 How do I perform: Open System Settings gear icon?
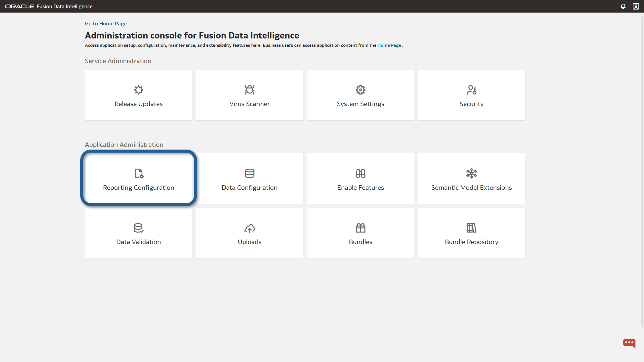click(x=360, y=90)
